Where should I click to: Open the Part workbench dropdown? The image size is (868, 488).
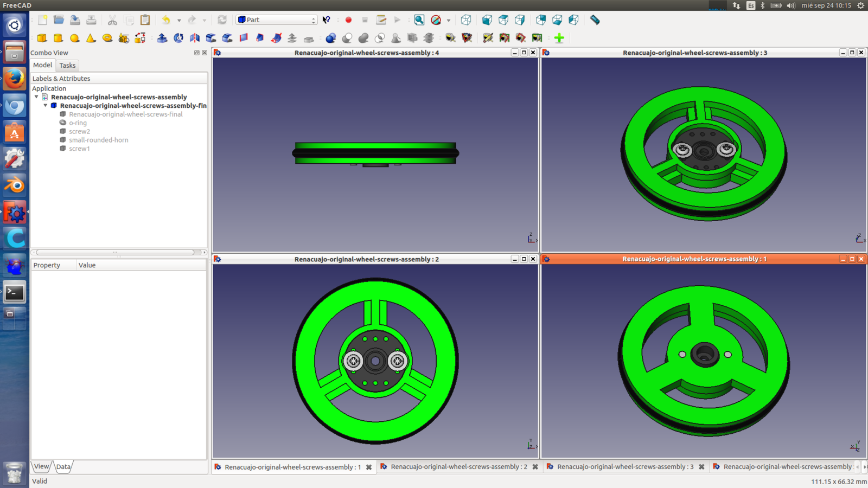tap(277, 20)
